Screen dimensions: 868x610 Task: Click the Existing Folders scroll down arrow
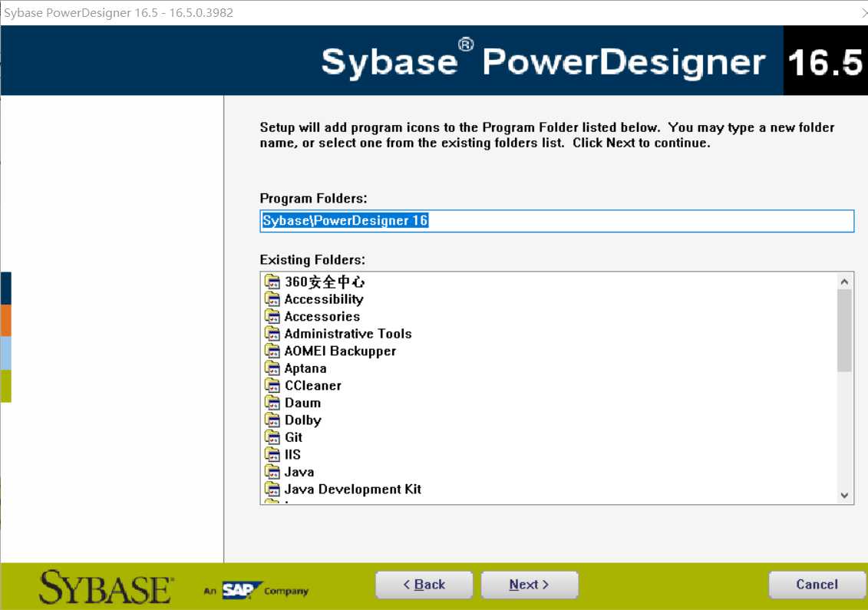[844, 496]
